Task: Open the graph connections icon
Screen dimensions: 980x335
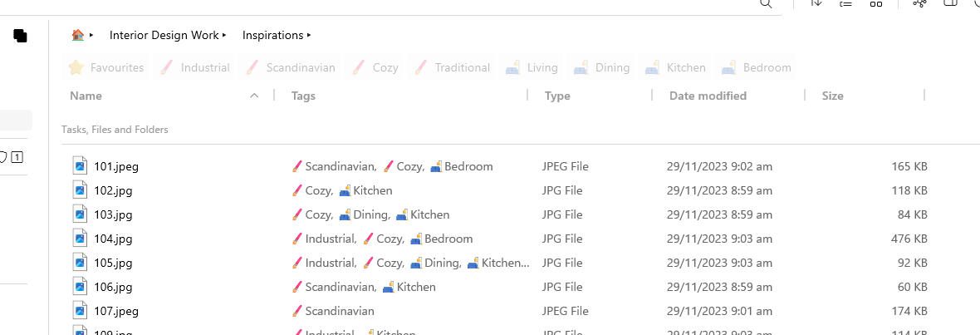Action: tap(919, 4)
